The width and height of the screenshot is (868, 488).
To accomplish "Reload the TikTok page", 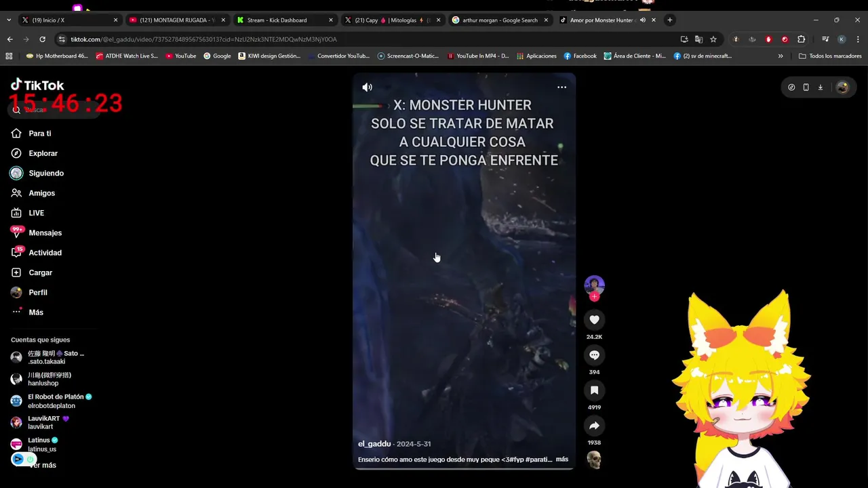I will click(42, 39).
